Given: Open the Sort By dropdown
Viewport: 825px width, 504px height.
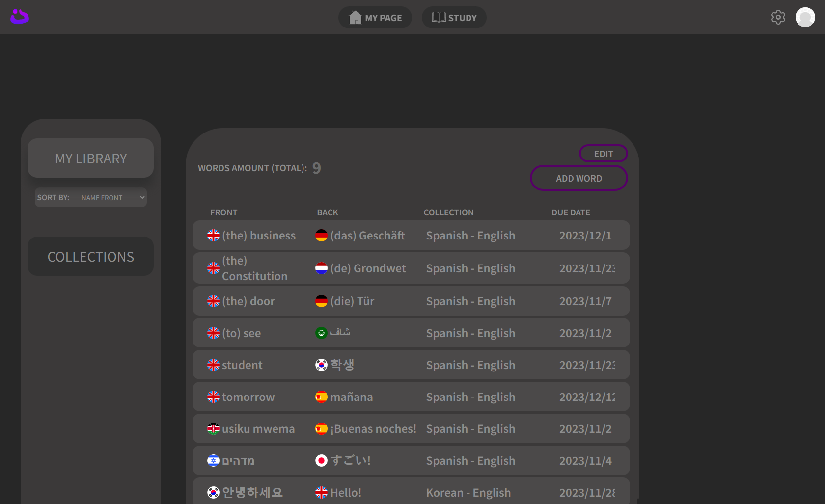Looking at the screenshot, I should (x=112, y=198).
